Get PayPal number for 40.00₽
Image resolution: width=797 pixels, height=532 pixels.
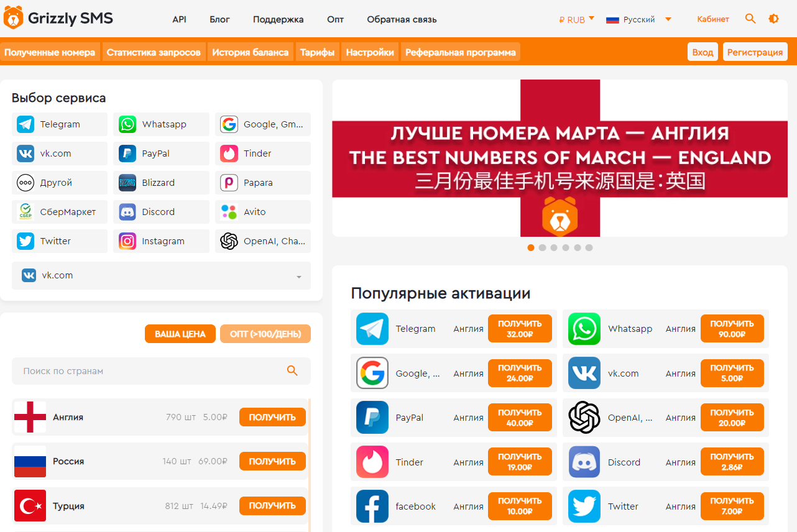(x=520, y=418)
